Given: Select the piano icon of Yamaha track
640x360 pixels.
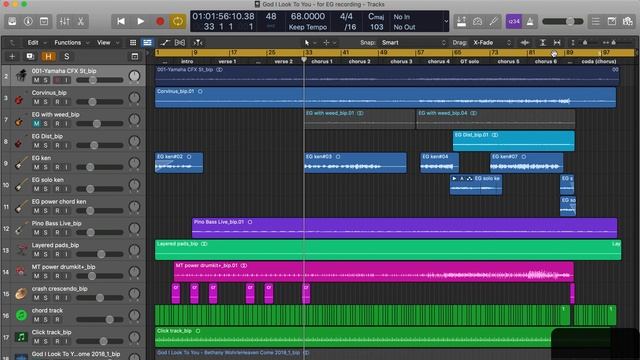Looking at the screenshot, I should 21,76.
